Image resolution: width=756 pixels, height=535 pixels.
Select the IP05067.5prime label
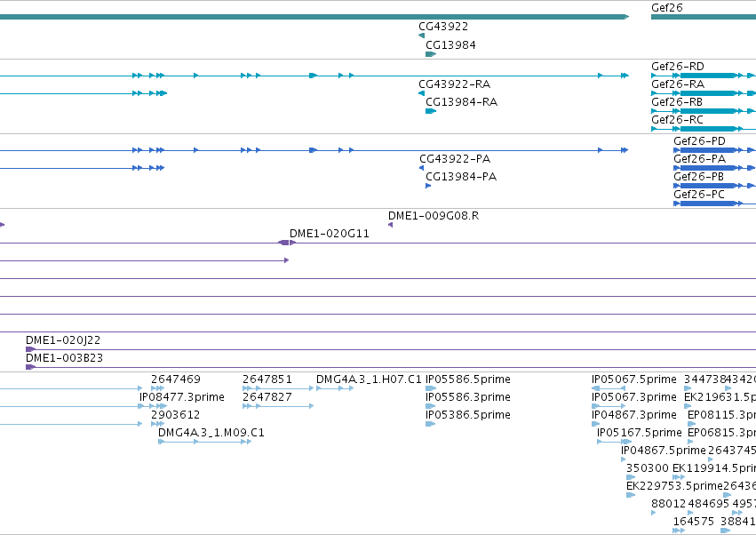634,379
